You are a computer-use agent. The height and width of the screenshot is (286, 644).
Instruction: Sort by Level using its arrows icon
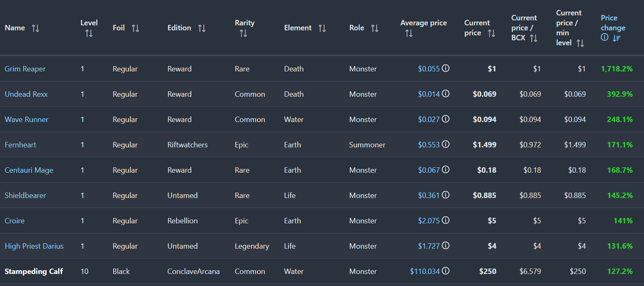[89, 33]
